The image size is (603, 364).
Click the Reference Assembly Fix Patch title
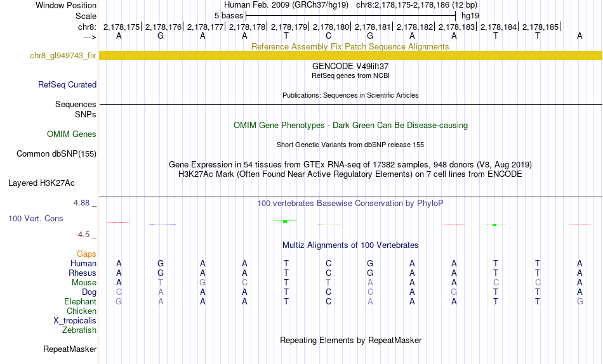point(350,46)
